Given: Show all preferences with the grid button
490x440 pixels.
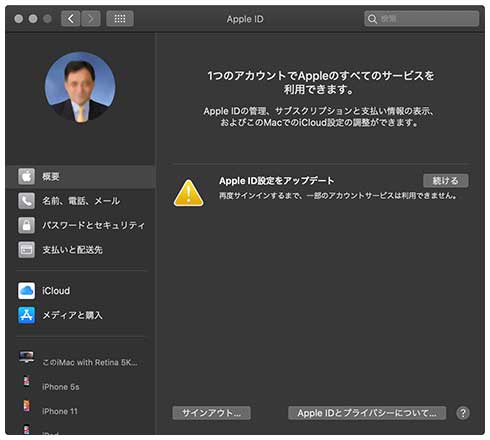Looking at the screenshot, I should pyautogui.click(x=120, y=19).
